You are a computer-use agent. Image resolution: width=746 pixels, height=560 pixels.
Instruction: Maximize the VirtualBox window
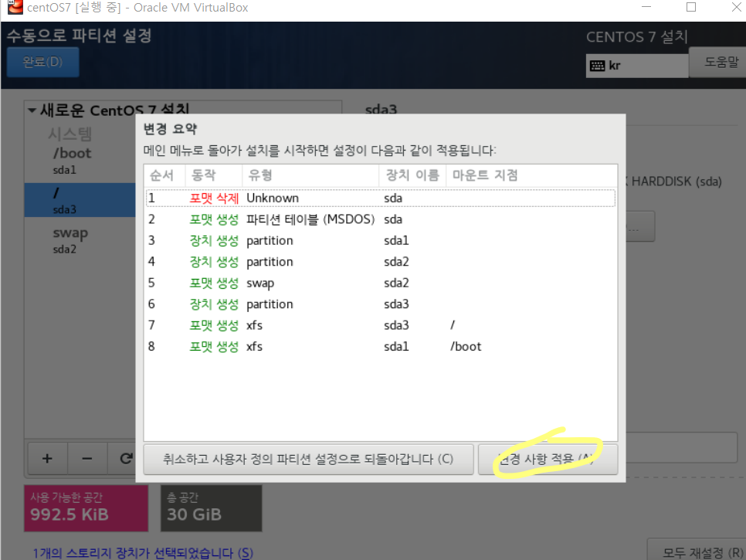tap(691, 7)
